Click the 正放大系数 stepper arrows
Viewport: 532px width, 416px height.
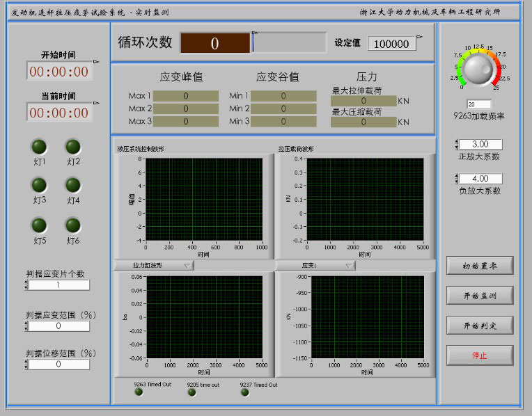click(456, 144)
